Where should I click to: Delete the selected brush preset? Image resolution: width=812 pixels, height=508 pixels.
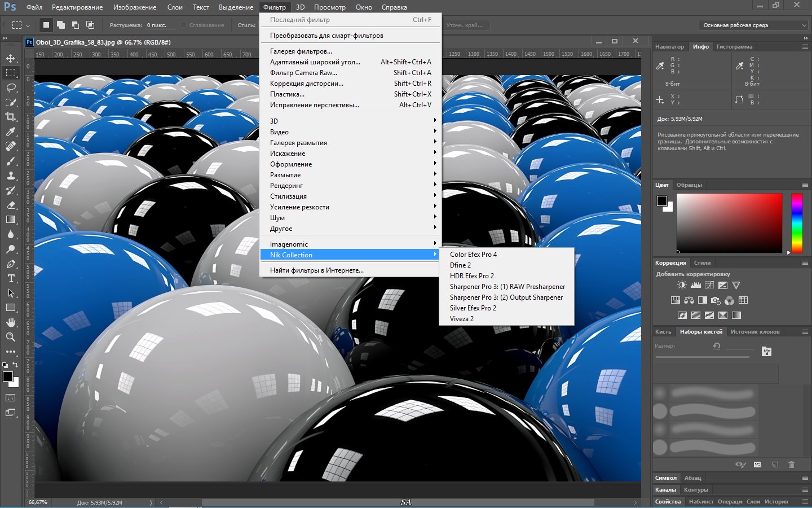(791, 465)
